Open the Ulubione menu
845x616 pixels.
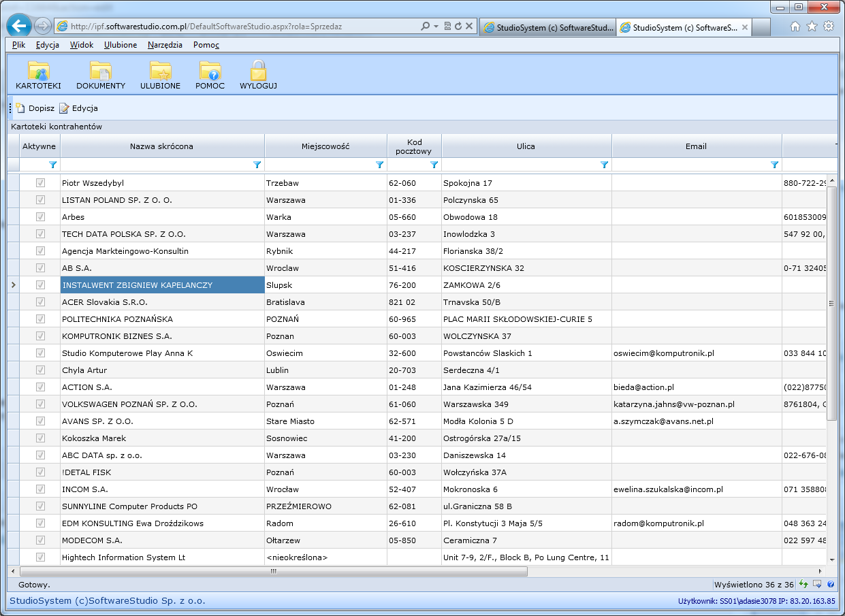121,45
